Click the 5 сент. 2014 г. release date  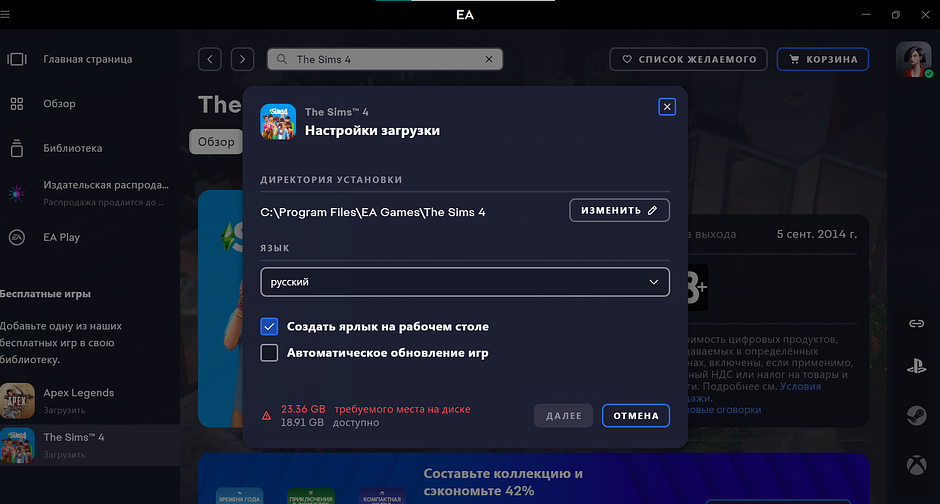(817, 234)
